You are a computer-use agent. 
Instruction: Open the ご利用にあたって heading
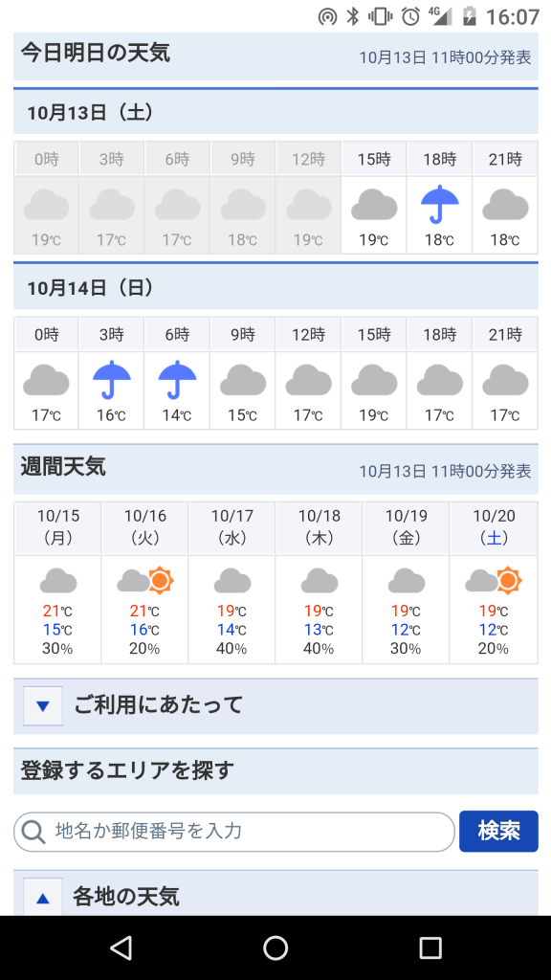(158, 705)
